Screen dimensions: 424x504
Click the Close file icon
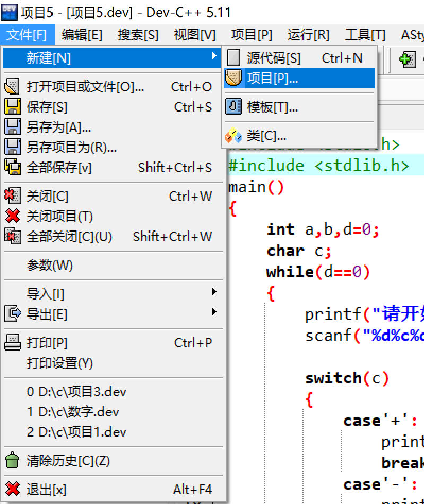pos(13,196)
